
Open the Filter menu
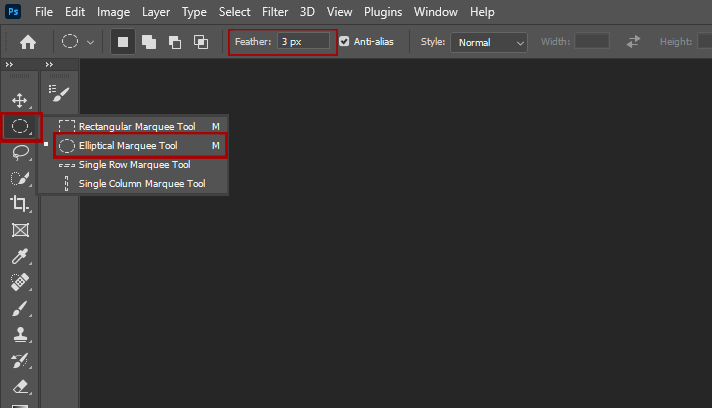pyautogui.click(x=275, y=12)
